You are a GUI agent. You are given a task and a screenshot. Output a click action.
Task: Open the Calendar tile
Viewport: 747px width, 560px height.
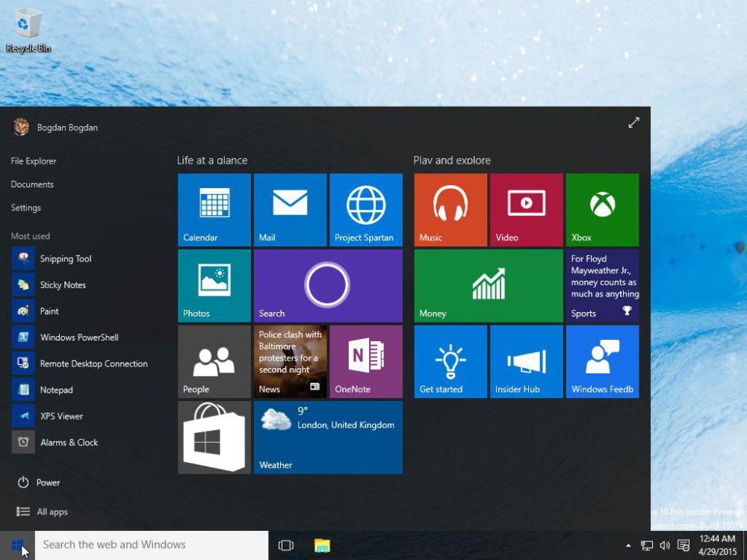[214, 209]
